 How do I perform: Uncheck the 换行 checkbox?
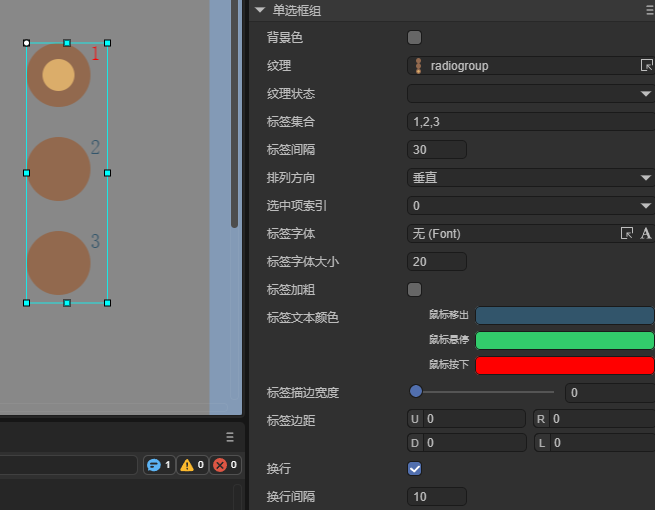click(415, 468)
